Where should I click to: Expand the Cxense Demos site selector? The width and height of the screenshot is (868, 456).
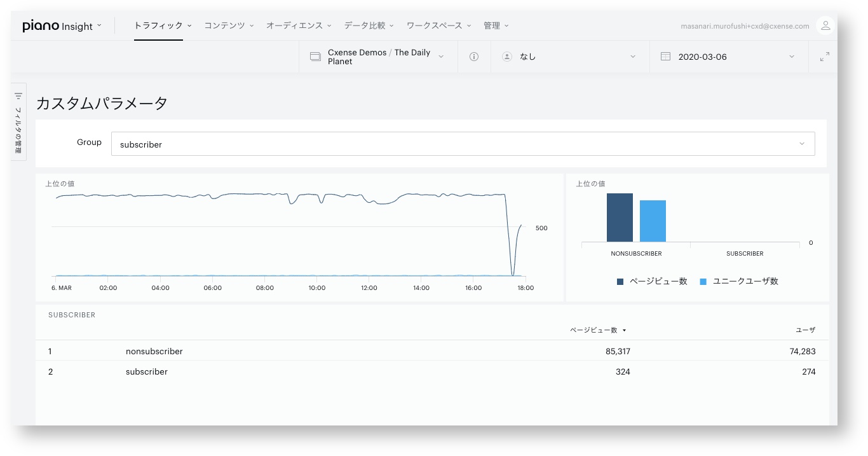pos(378,57)
